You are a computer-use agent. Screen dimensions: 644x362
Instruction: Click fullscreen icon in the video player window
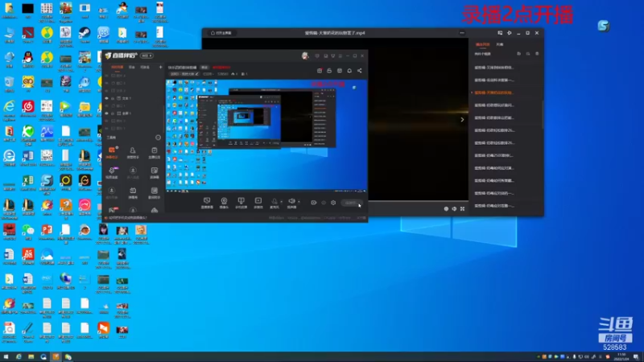tap(462, 209)
